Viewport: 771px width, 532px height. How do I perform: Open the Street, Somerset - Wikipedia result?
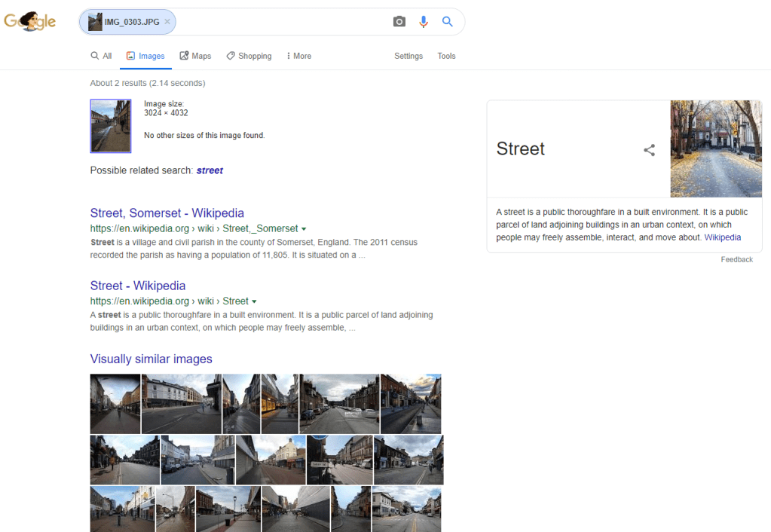[x=167, y=213]
